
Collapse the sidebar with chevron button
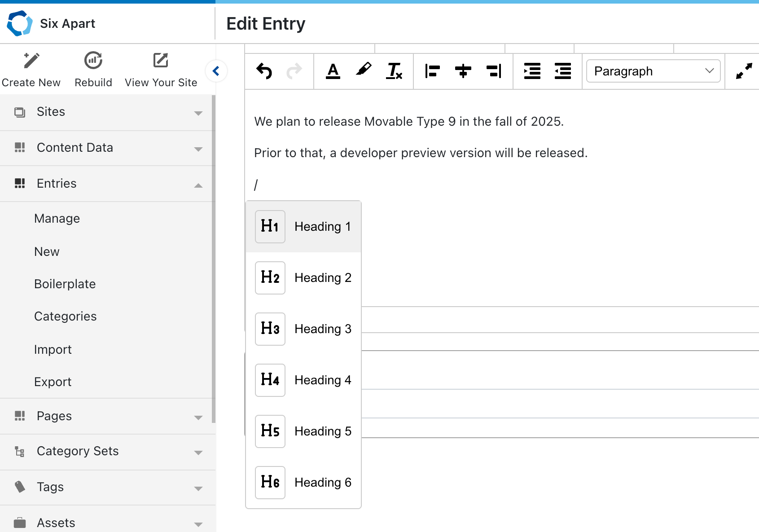coord(216,71)
